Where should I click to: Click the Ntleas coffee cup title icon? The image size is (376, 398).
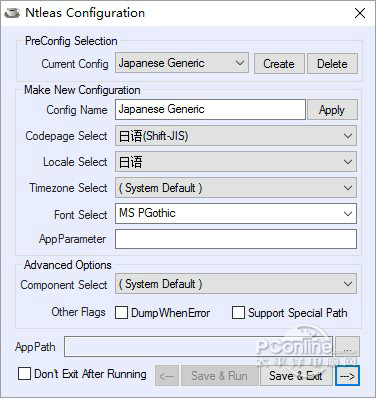[x=12, y=13]
